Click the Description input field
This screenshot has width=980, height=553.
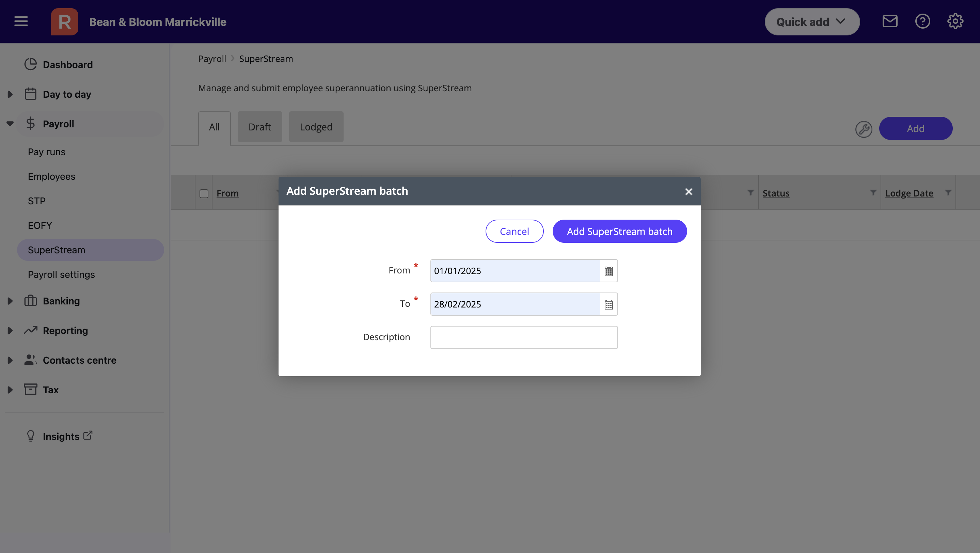(524, 337)
